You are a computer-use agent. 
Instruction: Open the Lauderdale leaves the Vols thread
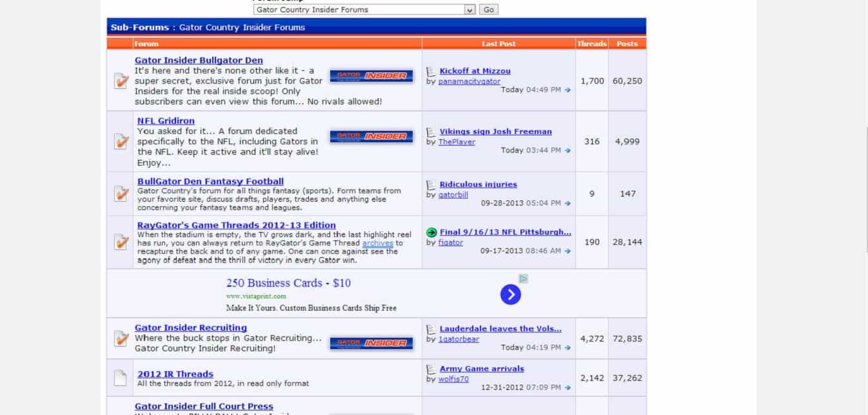pos(500,329)
